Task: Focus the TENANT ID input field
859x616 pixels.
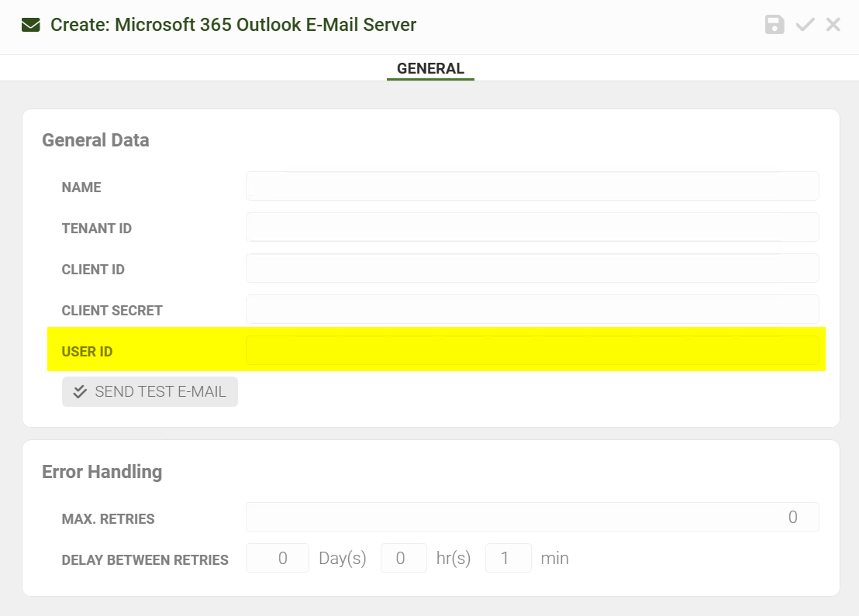Action: [533, 227]
